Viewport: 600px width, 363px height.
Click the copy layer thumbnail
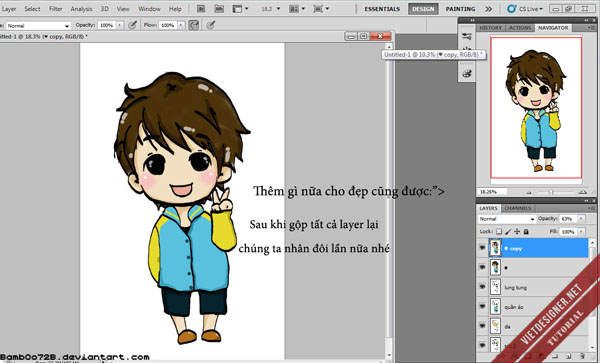click(x=495, y=248)
